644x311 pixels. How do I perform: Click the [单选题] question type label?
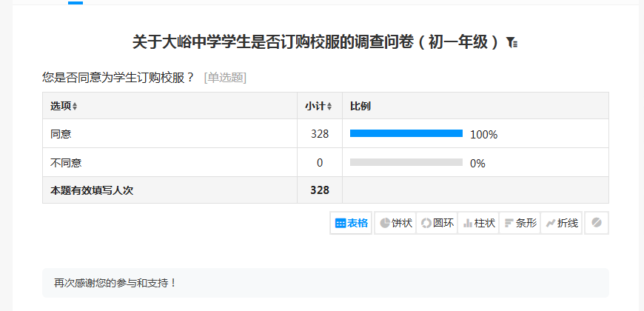[225, 77]
